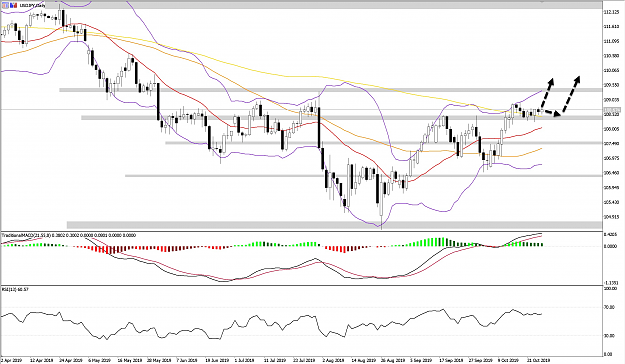The image size is (625, 364).
Task: Click the current price marker on price axis
Action: tap(611, 110)
